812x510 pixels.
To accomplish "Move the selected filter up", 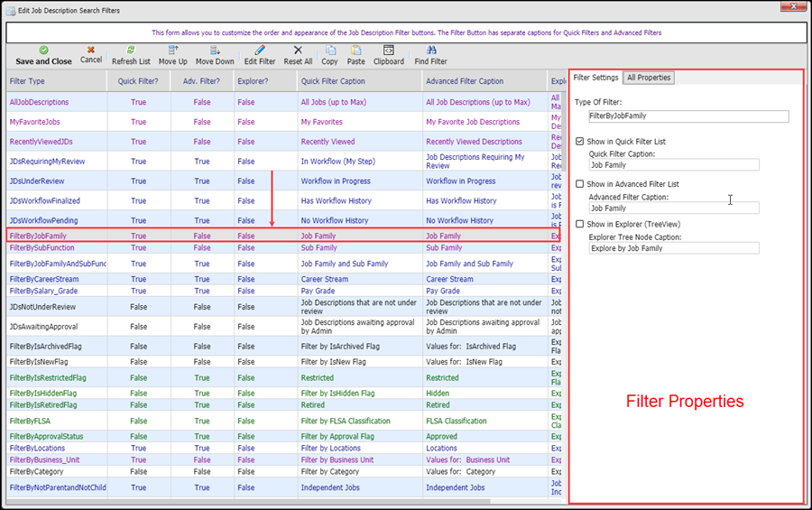I will point(172,51).
